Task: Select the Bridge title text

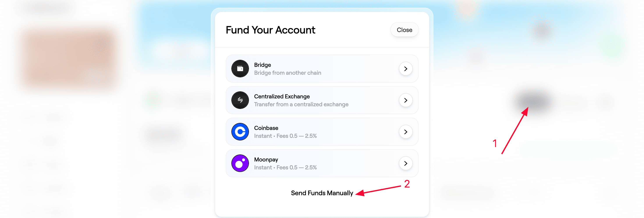Action: [262, 65]
